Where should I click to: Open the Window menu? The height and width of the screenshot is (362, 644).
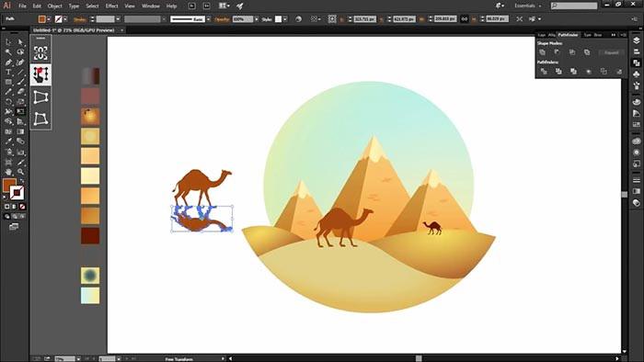[150, 6]
